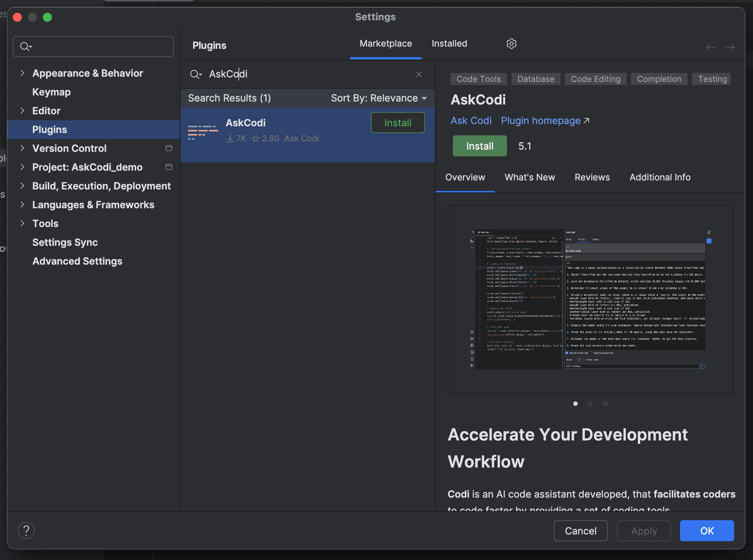753x560 pixels.
Task: Click the Apply button
Action: click(644, 531)
